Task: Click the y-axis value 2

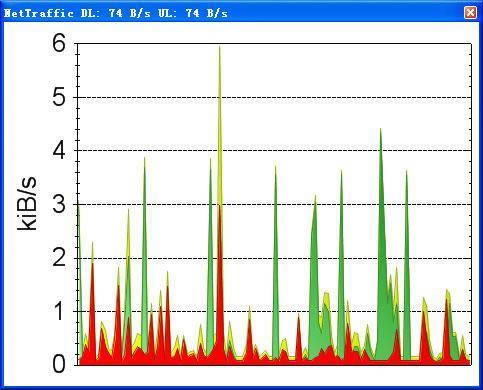Action: point(59,257)
